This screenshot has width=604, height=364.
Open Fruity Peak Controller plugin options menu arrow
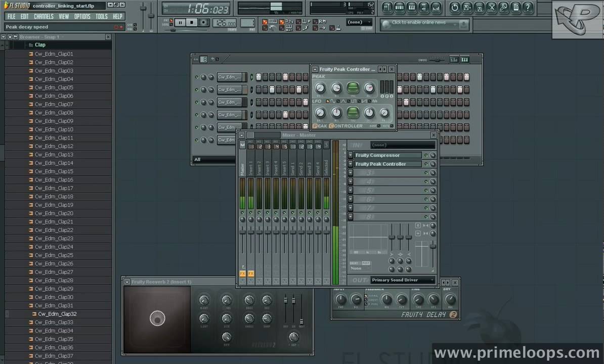pos(315,69)
